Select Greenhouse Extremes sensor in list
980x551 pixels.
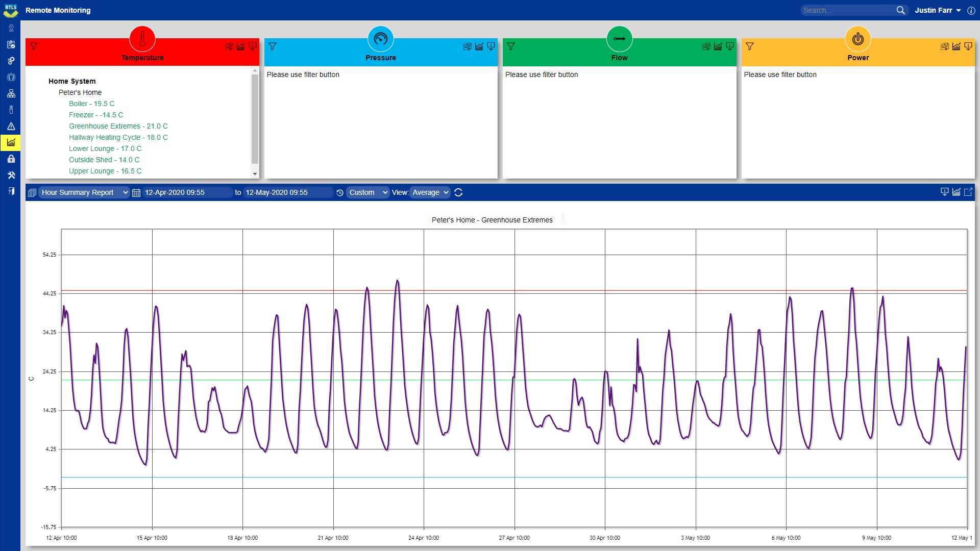[x=118, y=126]
